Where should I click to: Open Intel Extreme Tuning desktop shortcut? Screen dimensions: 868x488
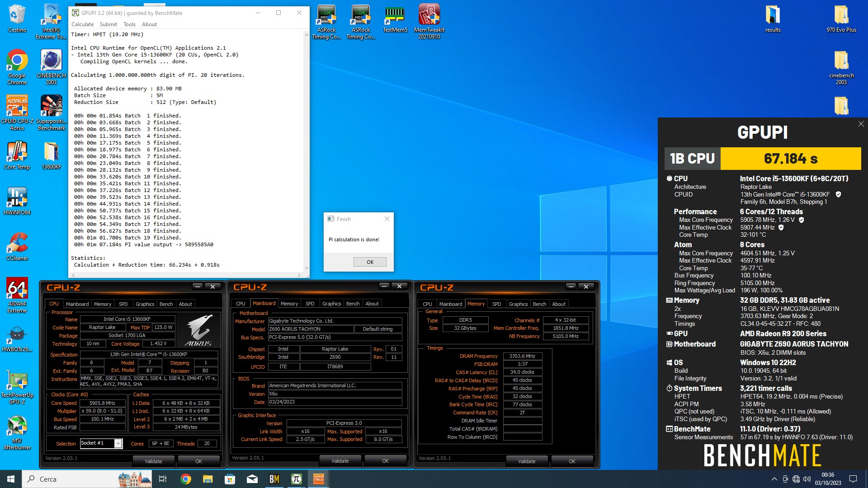51,21
